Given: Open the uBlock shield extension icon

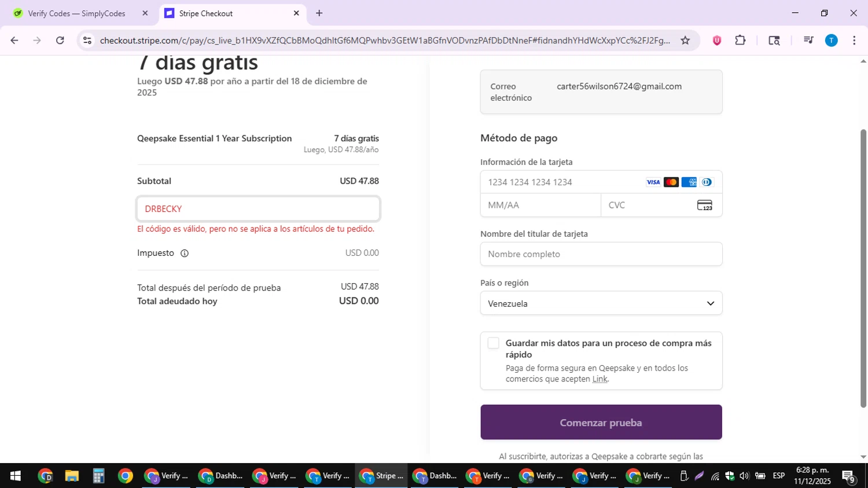Looking at the screenshot, I should coord(717,41).
